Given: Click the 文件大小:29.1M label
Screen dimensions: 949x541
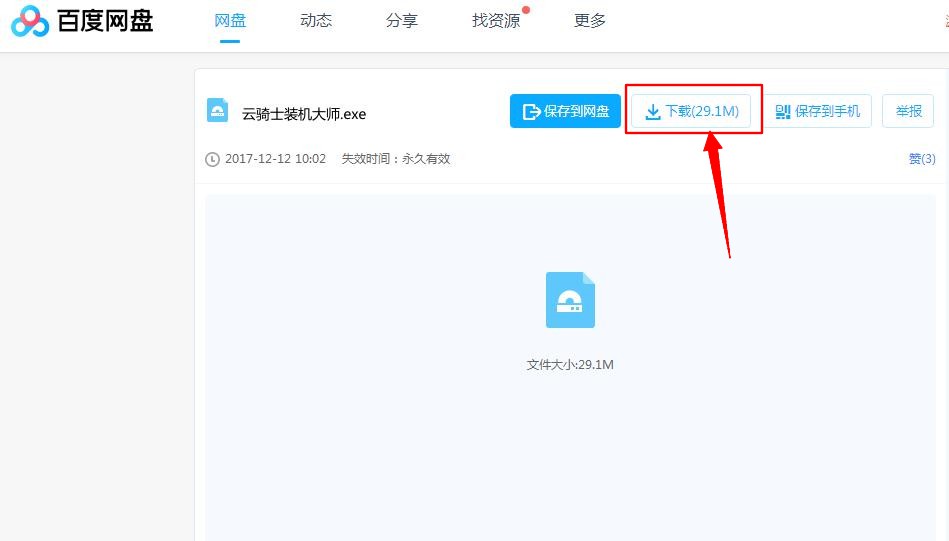Looking at the screenshot, I should pos(570,364).
